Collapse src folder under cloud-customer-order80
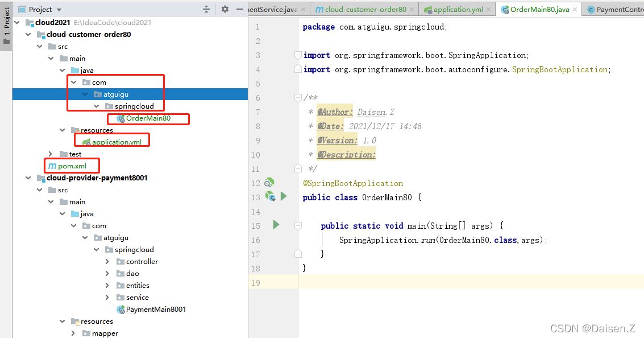Image resolution: width=644 pixels, height=338 pixels. (x=40, y=47)
